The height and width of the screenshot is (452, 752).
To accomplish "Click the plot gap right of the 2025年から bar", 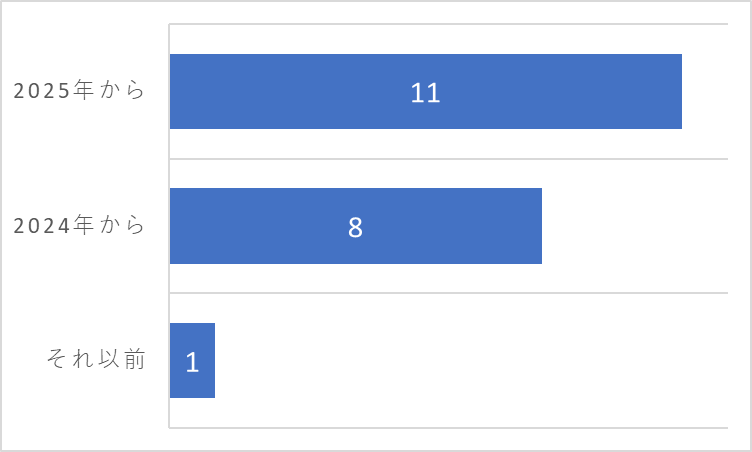I will 705,92.
